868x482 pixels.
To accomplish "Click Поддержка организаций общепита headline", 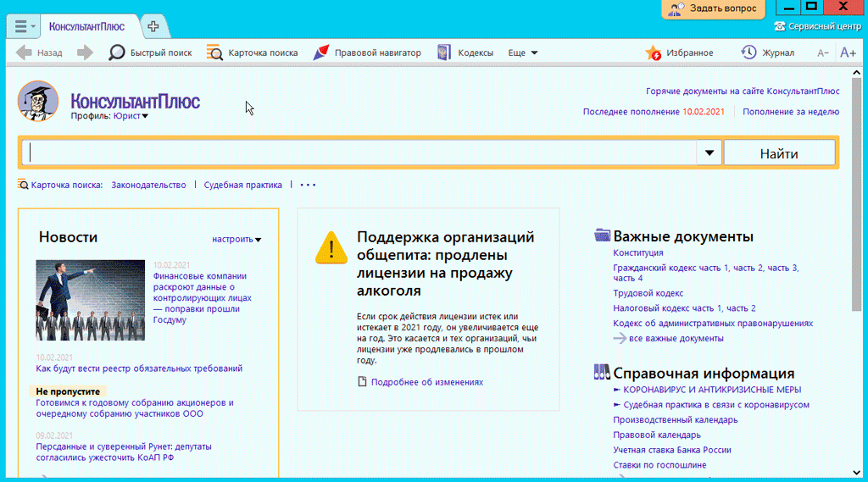I will click(x=445, y=263).
